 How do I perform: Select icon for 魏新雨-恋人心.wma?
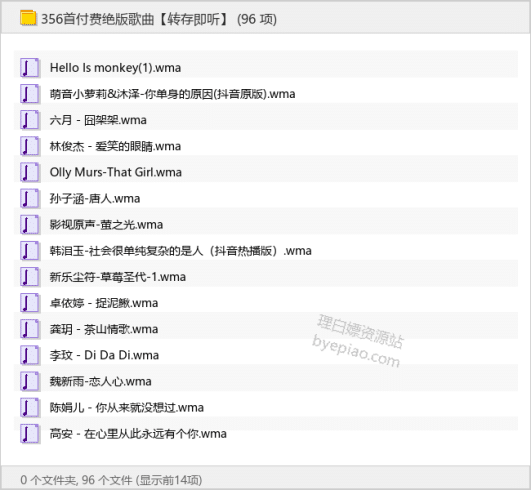(30, 381)
